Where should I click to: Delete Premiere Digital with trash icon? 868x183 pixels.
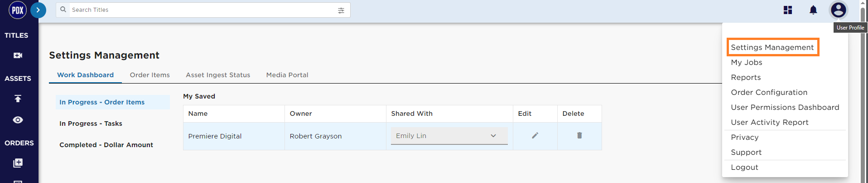579,135
